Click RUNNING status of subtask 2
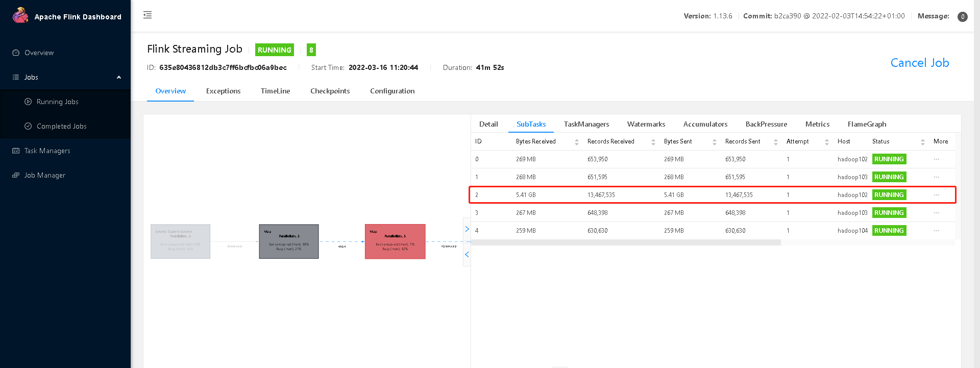980x368 pixels. (889, 195)
